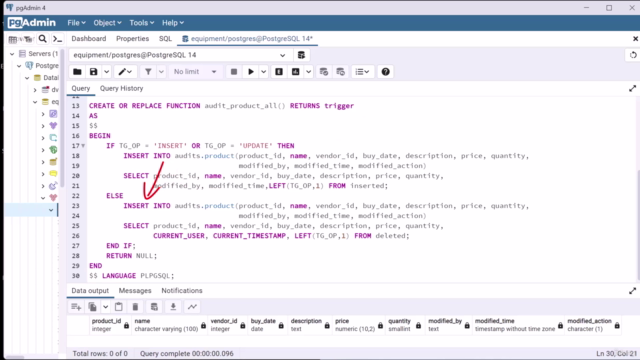
Task: Maximize the data output panel
Action: (x=632, y=291)
